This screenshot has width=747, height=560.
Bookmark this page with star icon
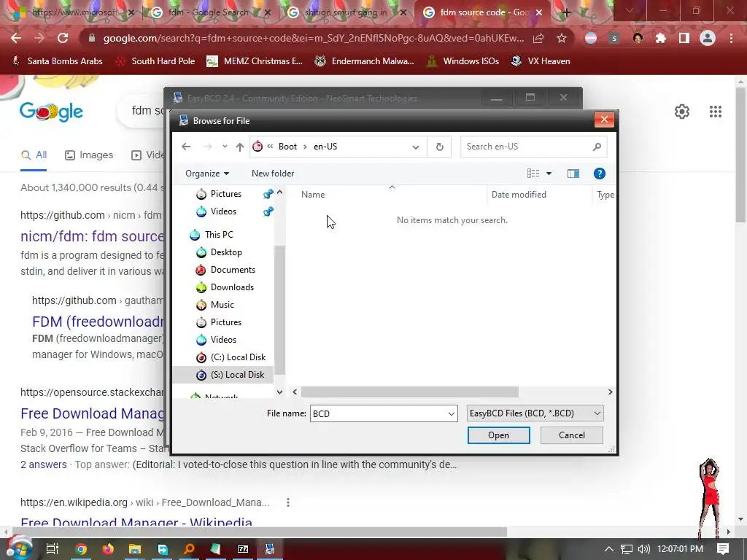pyautogui.click(x=562, y=38)
